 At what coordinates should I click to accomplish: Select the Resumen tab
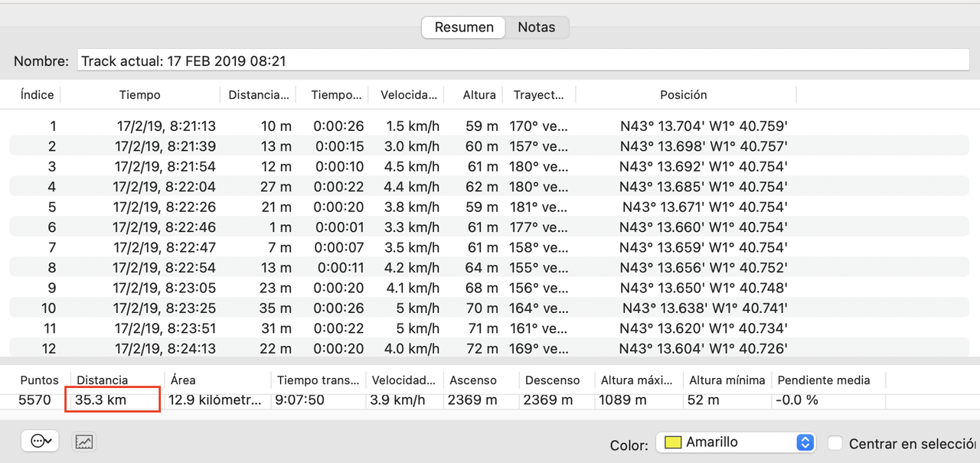pyautogui.click(x=464, y=27)
